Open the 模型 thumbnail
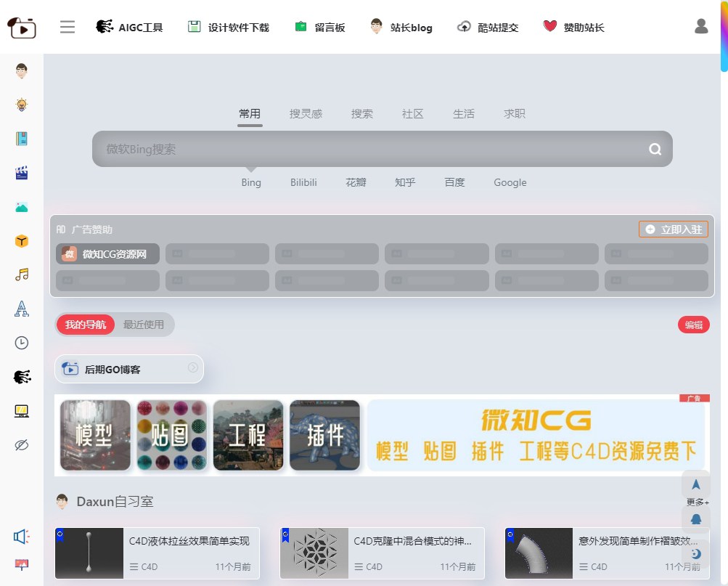Image resolution: width=728 pixels, height=586 pixels. pyautogui.click(x=95, y=435)
